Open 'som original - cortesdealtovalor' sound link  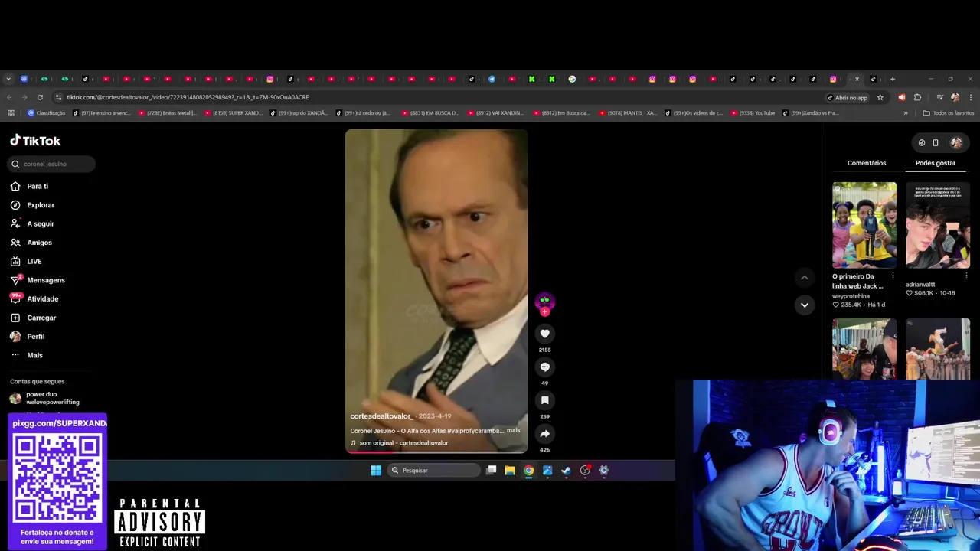(x=399, y=443)
